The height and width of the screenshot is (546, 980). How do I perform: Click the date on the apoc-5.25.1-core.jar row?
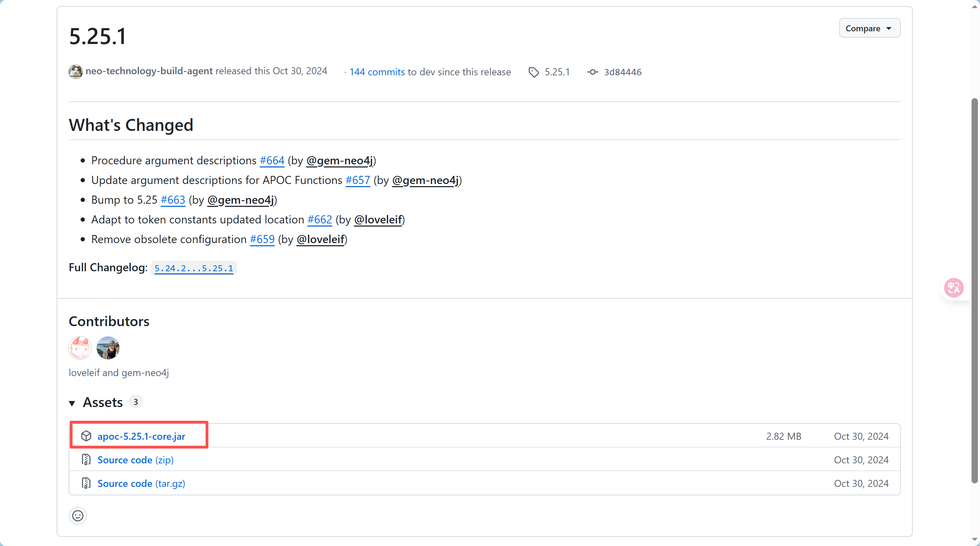(861, 436)
